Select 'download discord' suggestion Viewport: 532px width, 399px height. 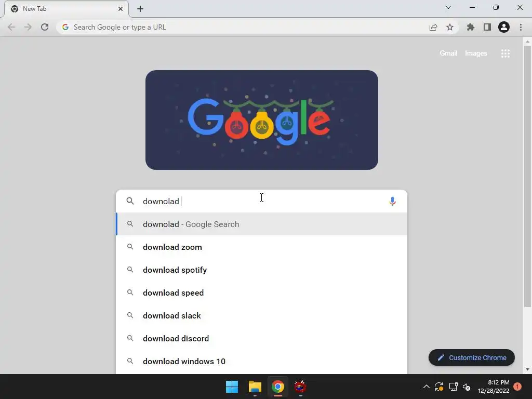(x=262, y=338)
